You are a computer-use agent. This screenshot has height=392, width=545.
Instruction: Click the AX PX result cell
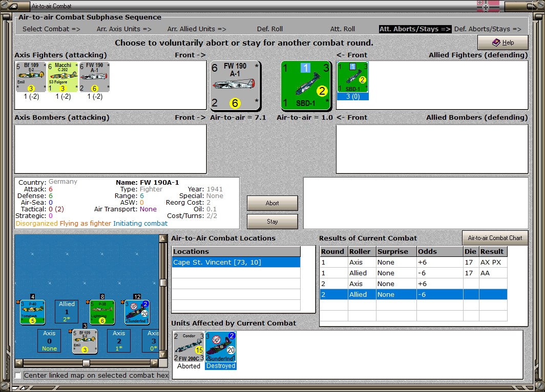(493, 262)
